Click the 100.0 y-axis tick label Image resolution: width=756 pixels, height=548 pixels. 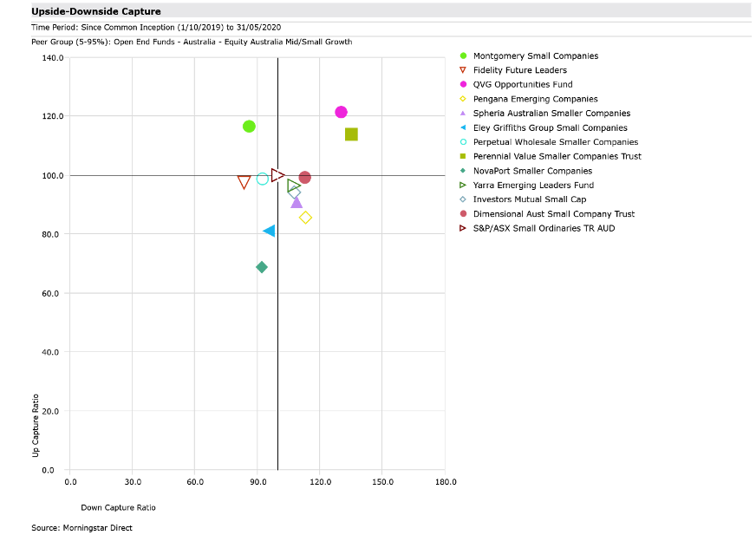click(53, 176)
